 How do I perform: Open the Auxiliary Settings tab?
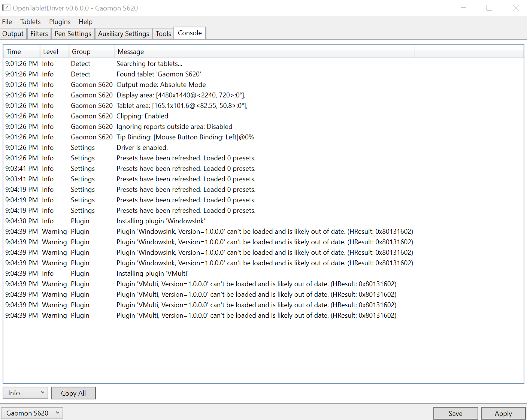pyautogui.click(x=123, y=33)
